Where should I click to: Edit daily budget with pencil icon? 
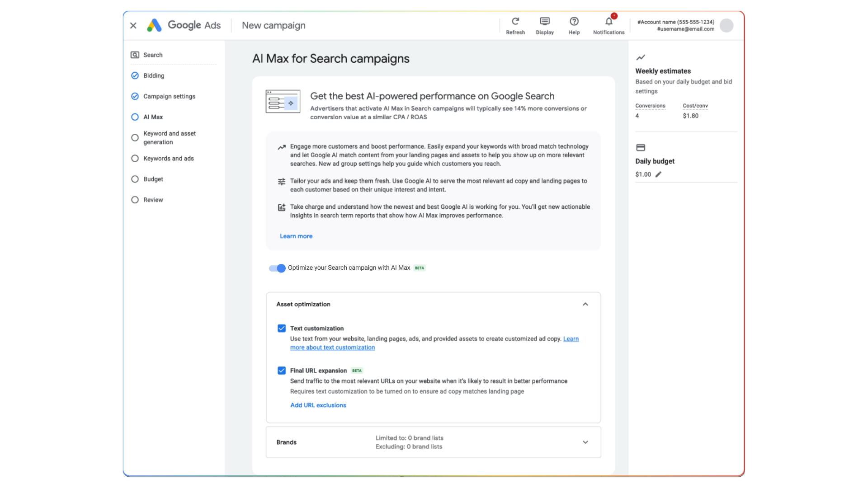coord(658,174)
